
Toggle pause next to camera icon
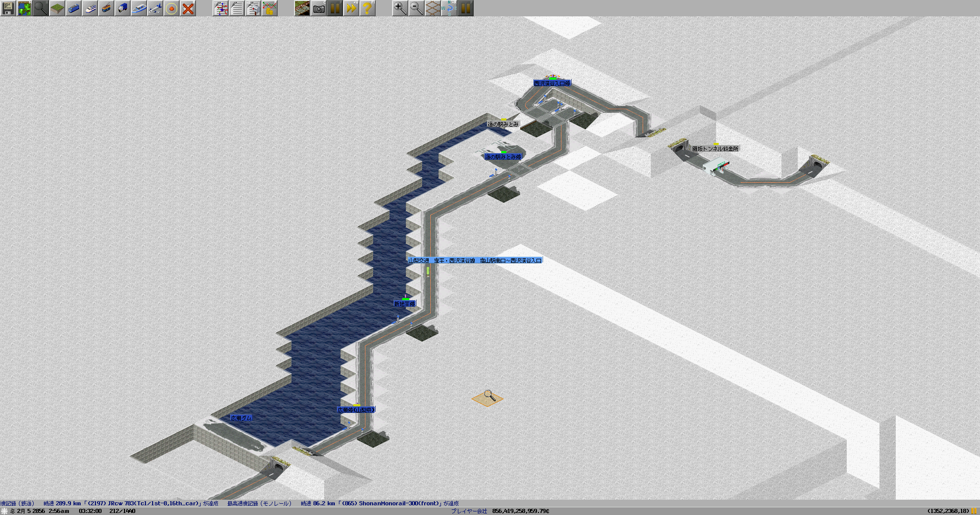pyautogui.click(x=335, y=8)
